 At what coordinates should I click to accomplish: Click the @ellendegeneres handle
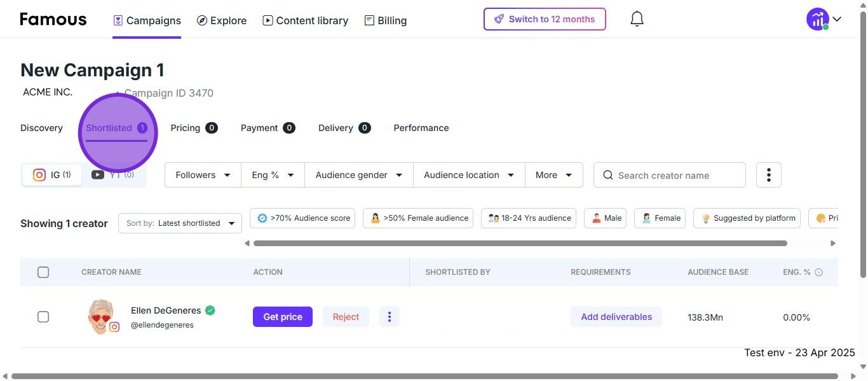(162, 325)
